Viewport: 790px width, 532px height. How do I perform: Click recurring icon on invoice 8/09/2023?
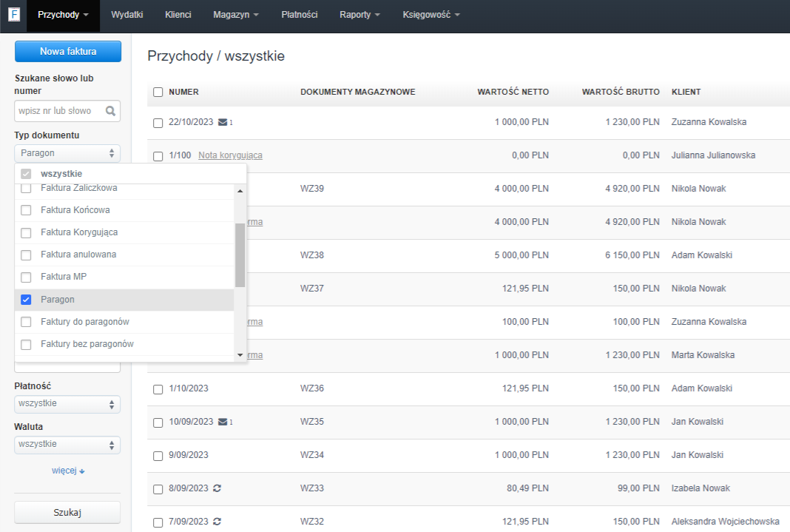tap(217, 488)
